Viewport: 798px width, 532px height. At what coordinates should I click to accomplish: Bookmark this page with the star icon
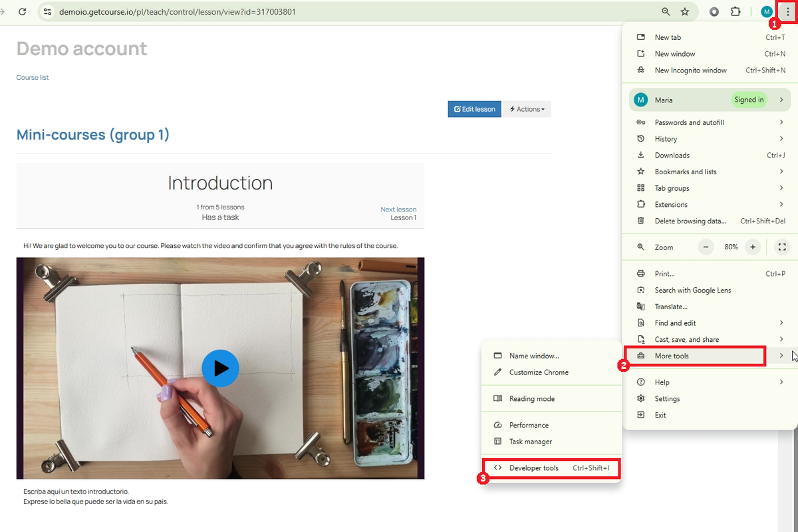point(685,12)
